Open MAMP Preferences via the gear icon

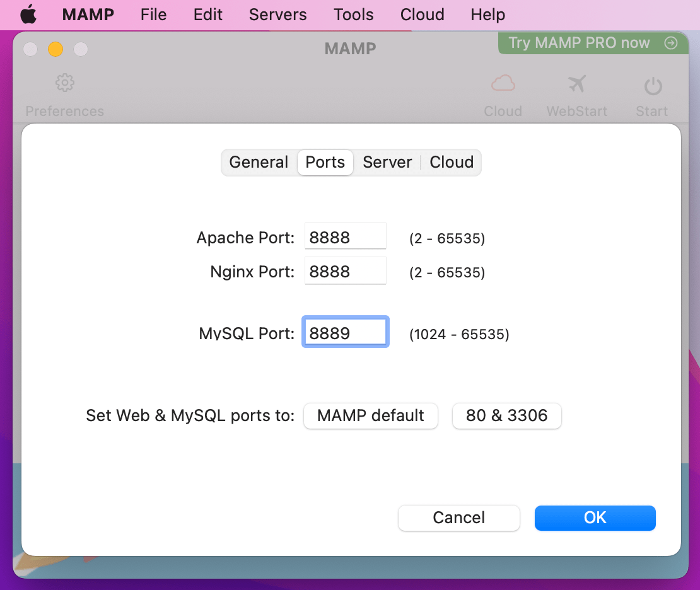pos(64,83)
